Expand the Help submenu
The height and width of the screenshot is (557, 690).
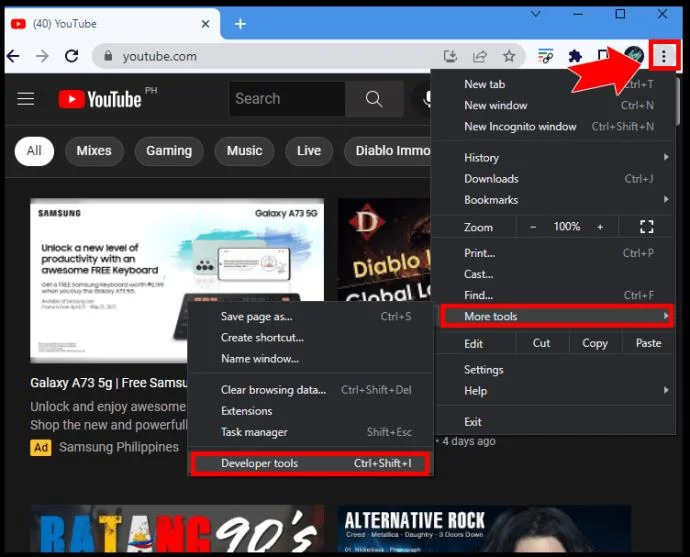pyautogui.click(x=554, y=391)
